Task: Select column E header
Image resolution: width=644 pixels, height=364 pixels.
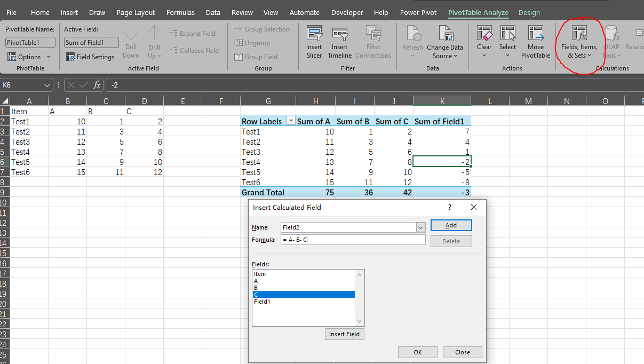Action: point(182,101)
